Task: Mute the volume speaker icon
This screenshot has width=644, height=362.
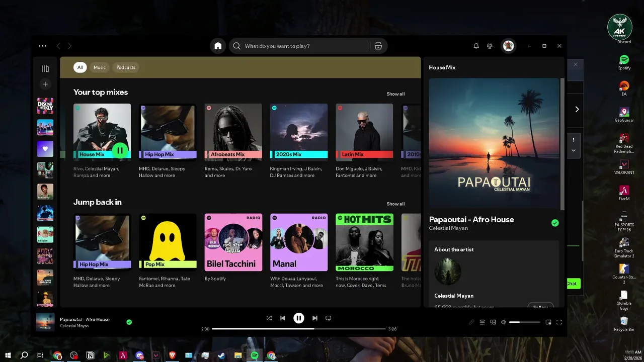Action: 504,322
